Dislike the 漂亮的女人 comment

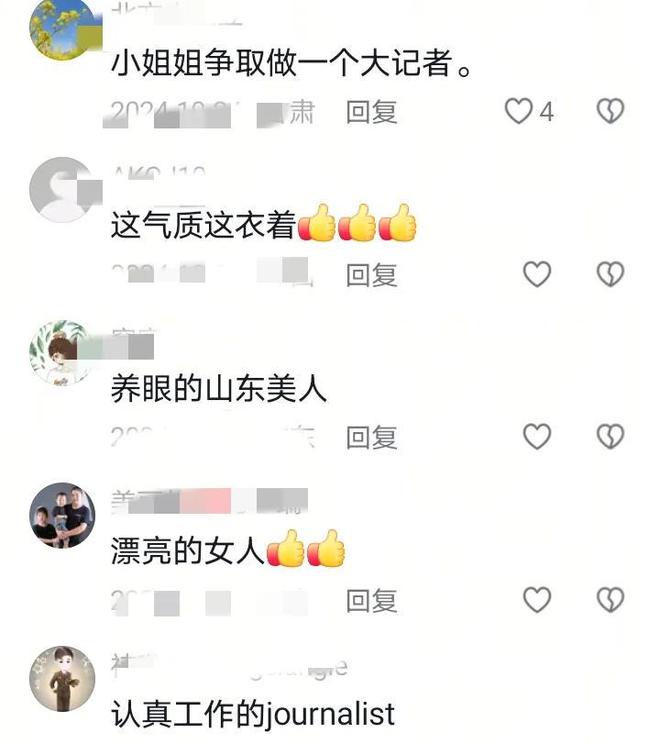(x=610, y=600)
